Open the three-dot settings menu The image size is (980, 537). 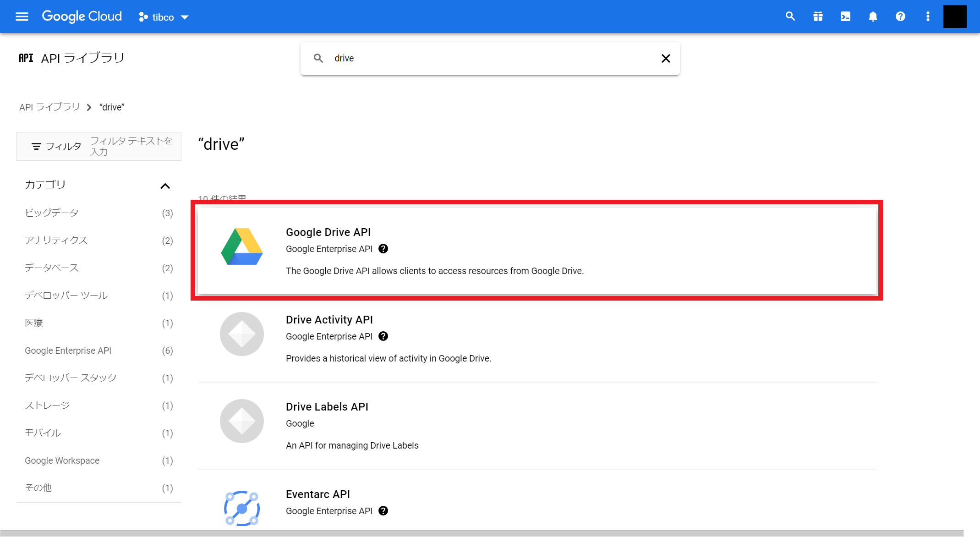click(928, 17)
